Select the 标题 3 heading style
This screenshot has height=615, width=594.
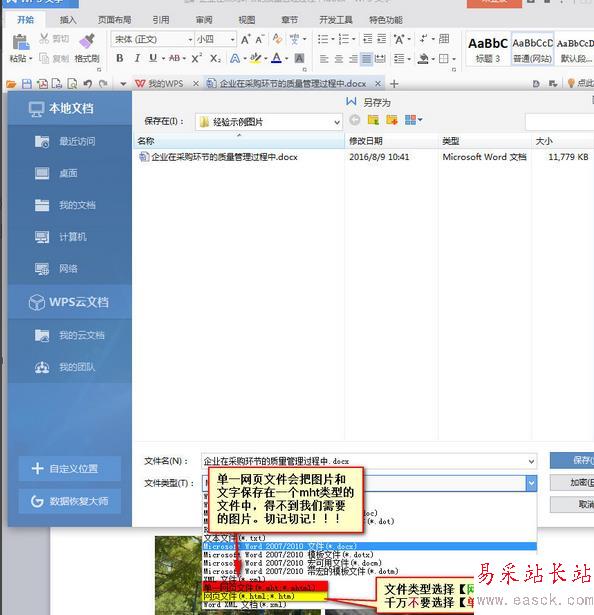click(488, 50)
